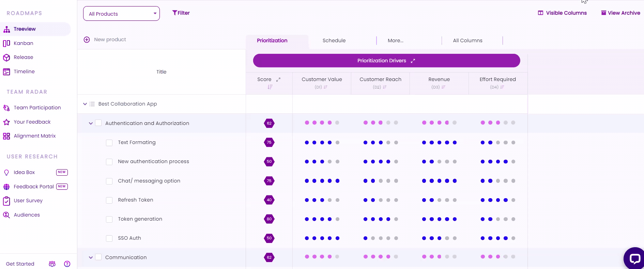The width and height of the screenshot is (644, 269).
Task: Check the Text Formating checkbox
Action: (109, 143)
